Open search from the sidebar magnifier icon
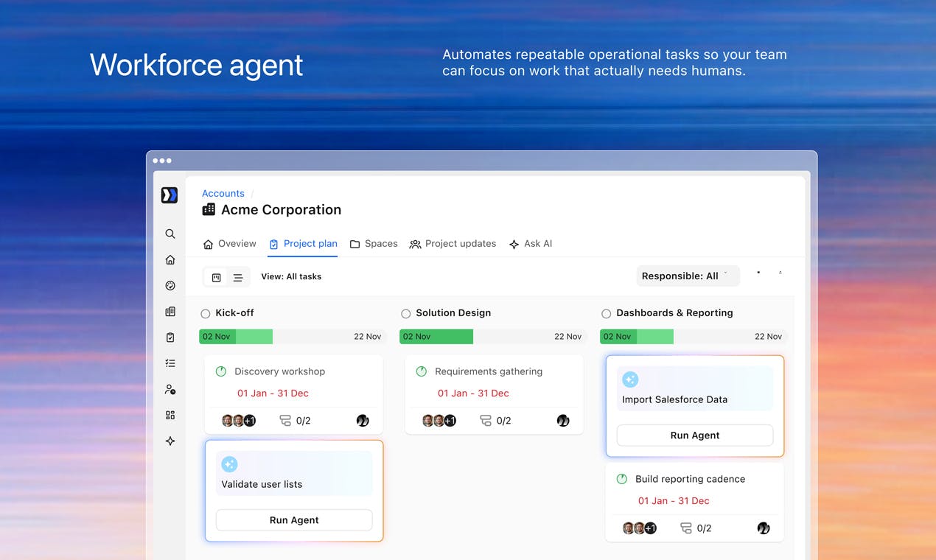Image resolution: width=936 pixels, height=560 pixels. pyautogui.click(x=170, y=234)
